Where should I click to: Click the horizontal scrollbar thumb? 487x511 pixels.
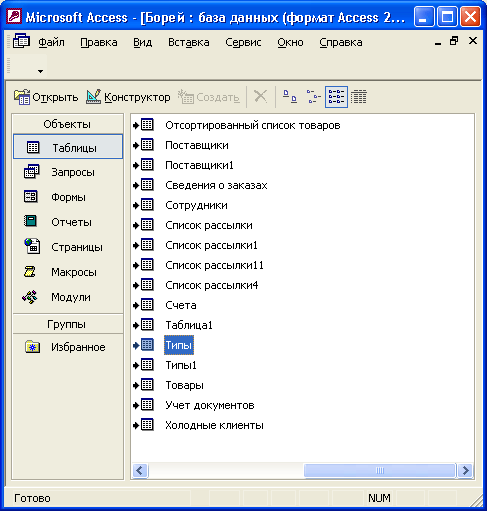(x=380, y=470)
